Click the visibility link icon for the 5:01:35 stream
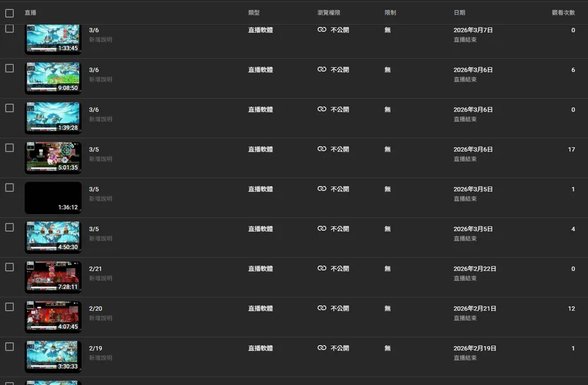The width and height of the screenshot is (588, 385). pyautogui.click(x=321, y=149)
